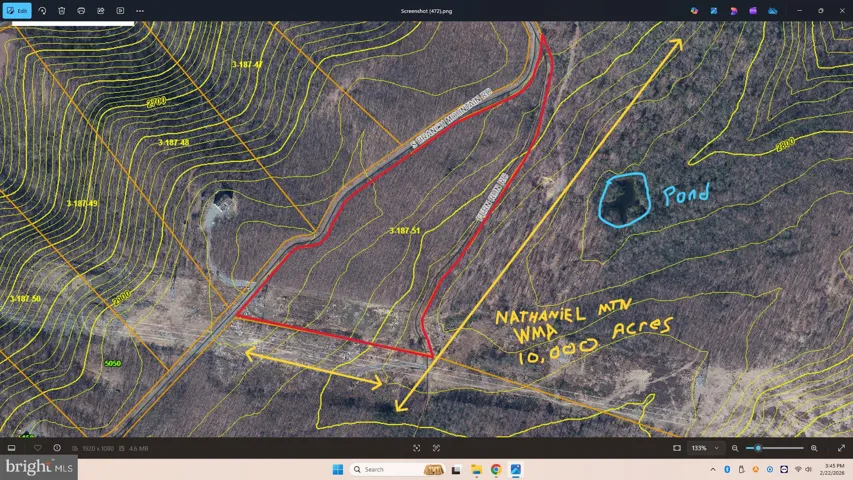Click the zoom in magnifier icon

coord(814,448)
